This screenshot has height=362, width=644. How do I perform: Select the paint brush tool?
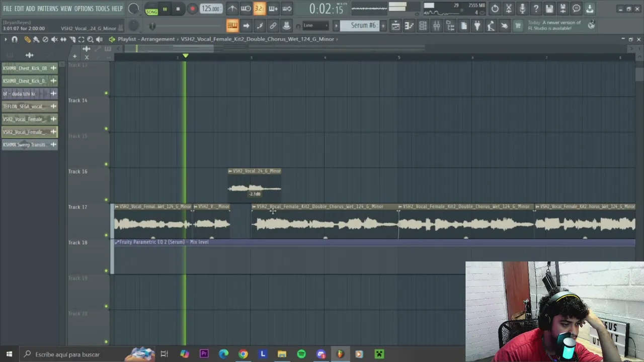click(36, 39)
